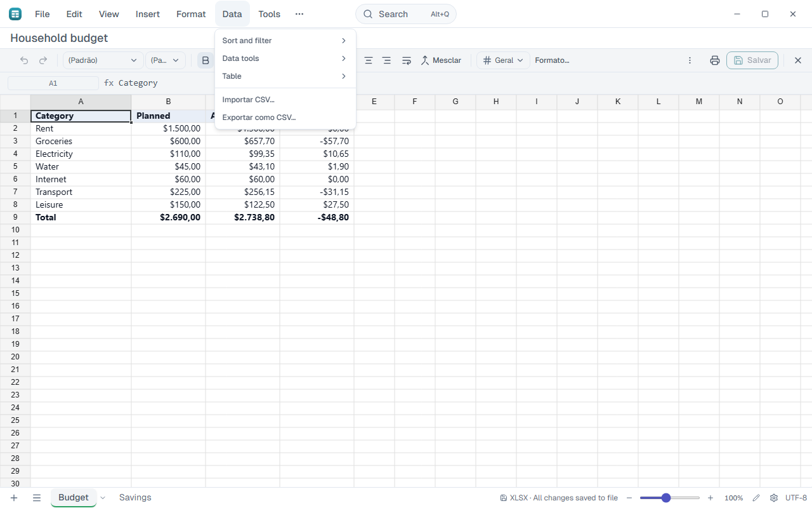This screenshot has height=508, width=812.
Task: Select the Total label cell
Action: click(x=81, y=217)
